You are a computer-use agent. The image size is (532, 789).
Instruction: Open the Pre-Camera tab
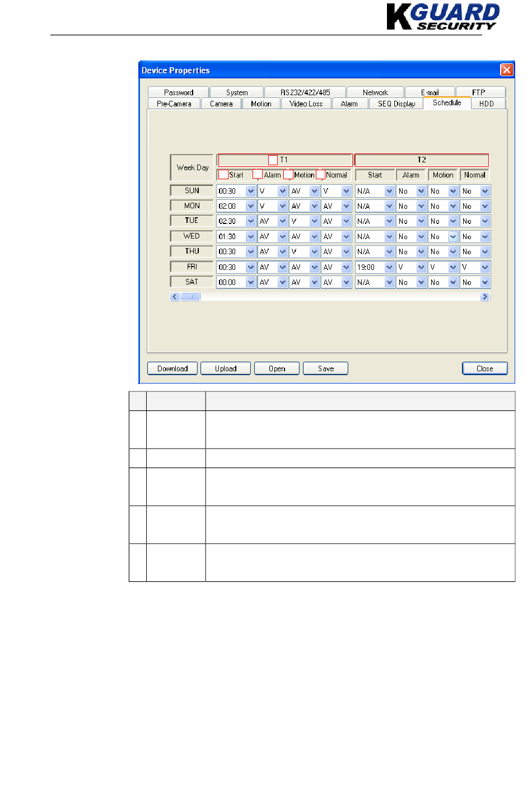click(x=174, y=104)
